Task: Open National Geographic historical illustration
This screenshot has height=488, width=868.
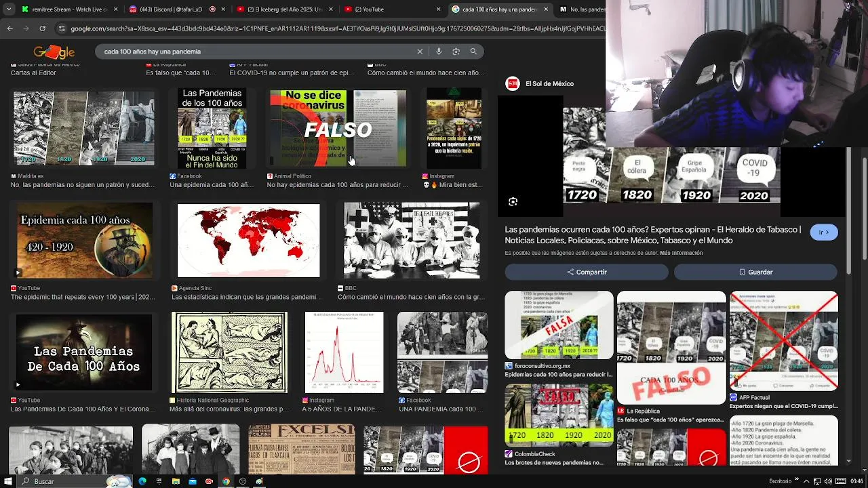Action: 229,352
